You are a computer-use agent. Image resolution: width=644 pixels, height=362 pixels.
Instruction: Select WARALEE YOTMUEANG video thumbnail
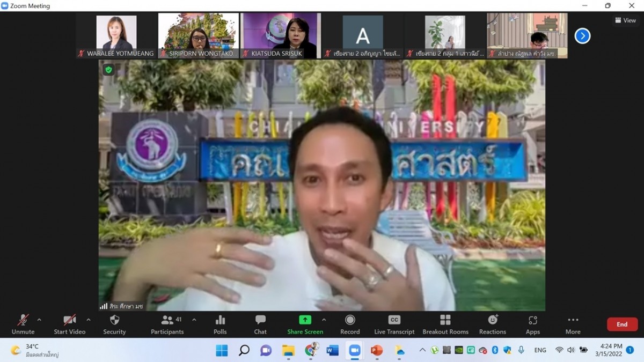[116, 35]
